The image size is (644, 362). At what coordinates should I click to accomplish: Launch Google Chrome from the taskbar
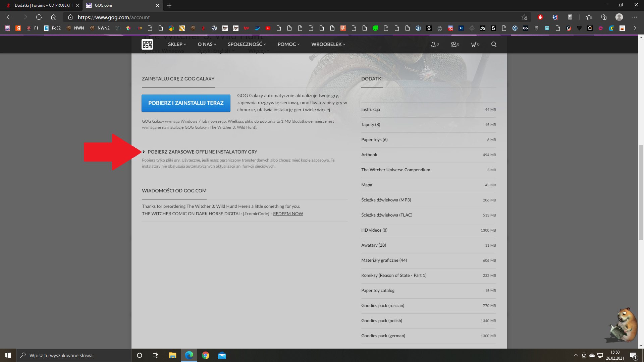coord(206,355)
